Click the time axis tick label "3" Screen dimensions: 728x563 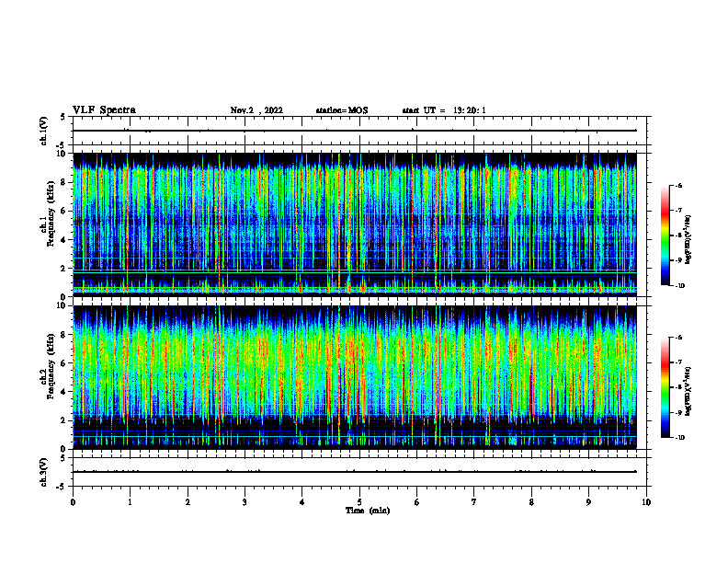tap(245, 502)
